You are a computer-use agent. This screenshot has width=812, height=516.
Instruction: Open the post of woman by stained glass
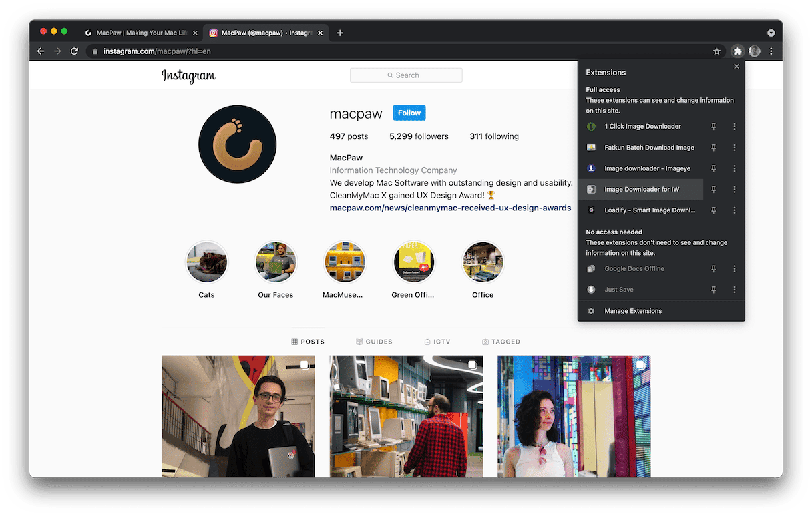coord(574,417)
